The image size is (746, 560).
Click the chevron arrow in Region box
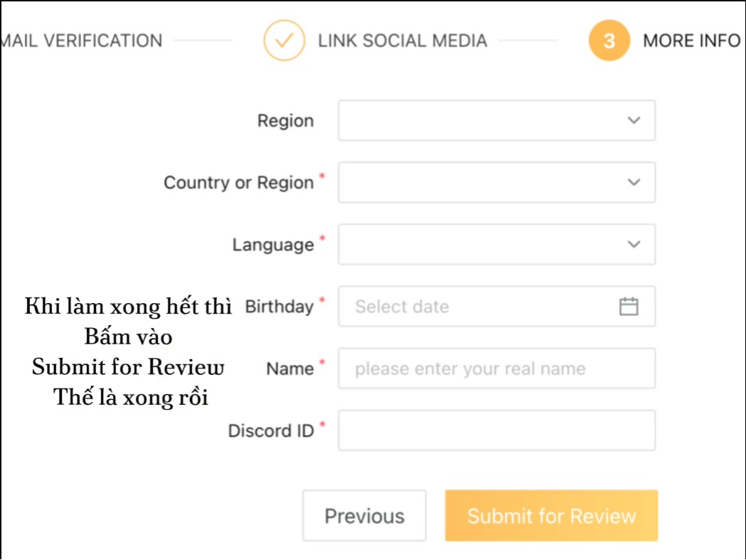coord(634,121)
